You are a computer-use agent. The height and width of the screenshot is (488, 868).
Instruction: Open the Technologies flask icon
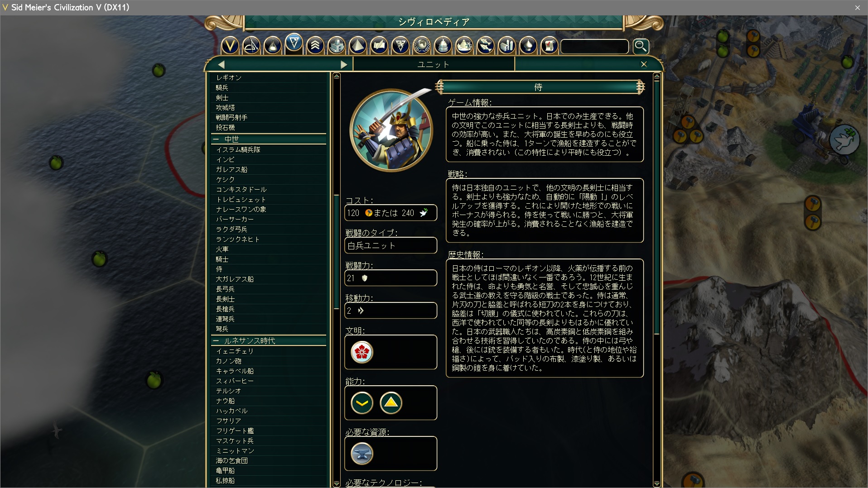pyautogui.click(x=272, y=45)
